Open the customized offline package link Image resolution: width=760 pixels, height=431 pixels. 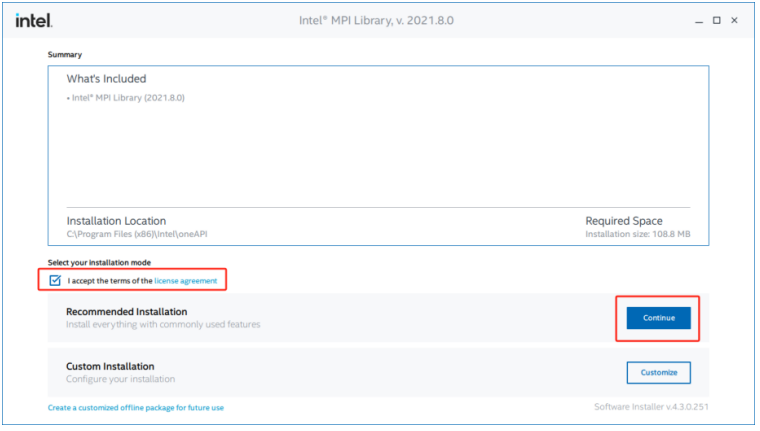[136, 408]
